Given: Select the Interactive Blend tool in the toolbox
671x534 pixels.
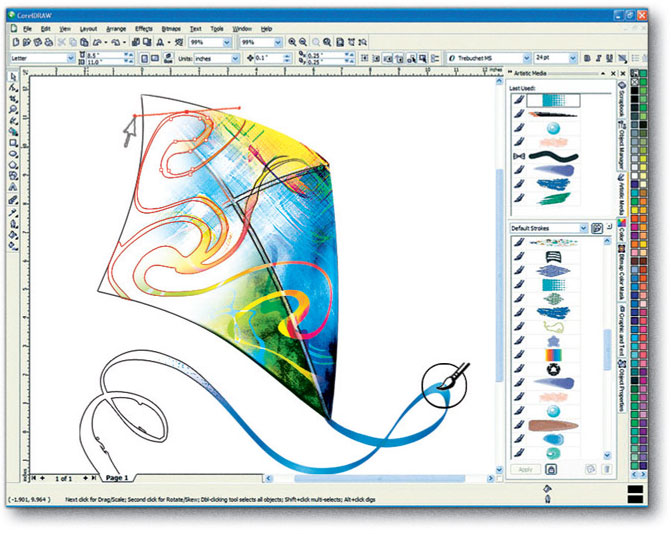Looking at the screenshot, I should pyautogui.click(x=13, y=200).
